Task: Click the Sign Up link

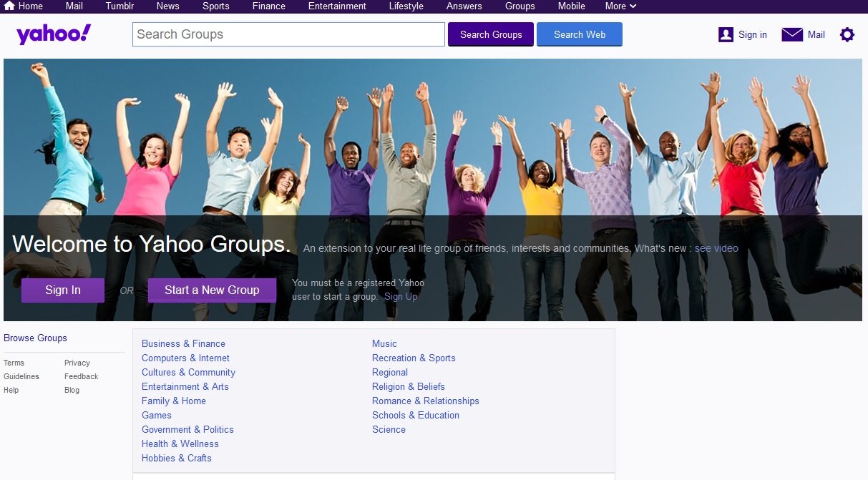Action: [x=401, y=296]
